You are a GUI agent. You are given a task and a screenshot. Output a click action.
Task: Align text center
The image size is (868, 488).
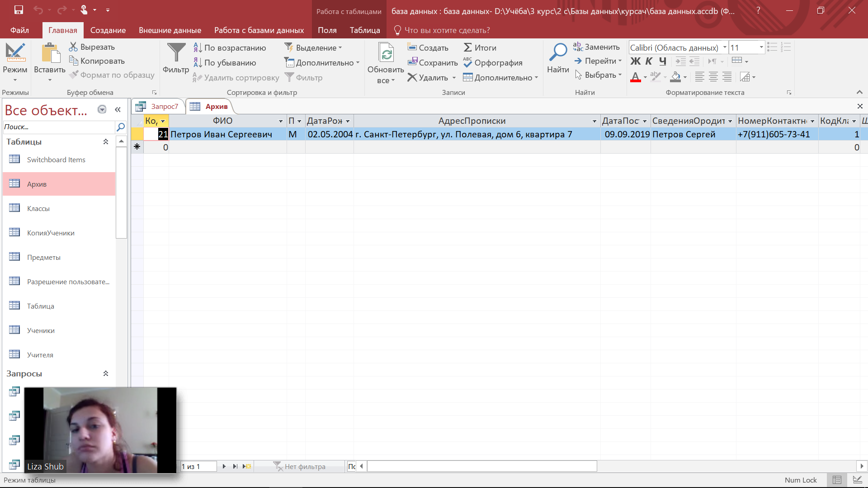713,77
